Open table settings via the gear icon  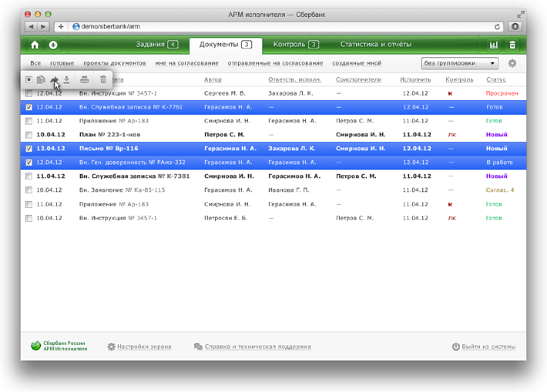tap(513, 63)
